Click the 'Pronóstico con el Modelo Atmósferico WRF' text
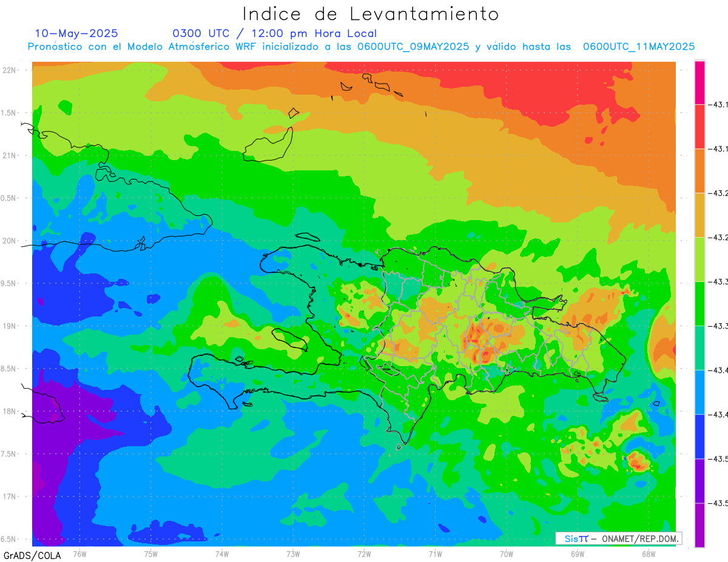Screen dimensions: 728x562 point(143,47)
